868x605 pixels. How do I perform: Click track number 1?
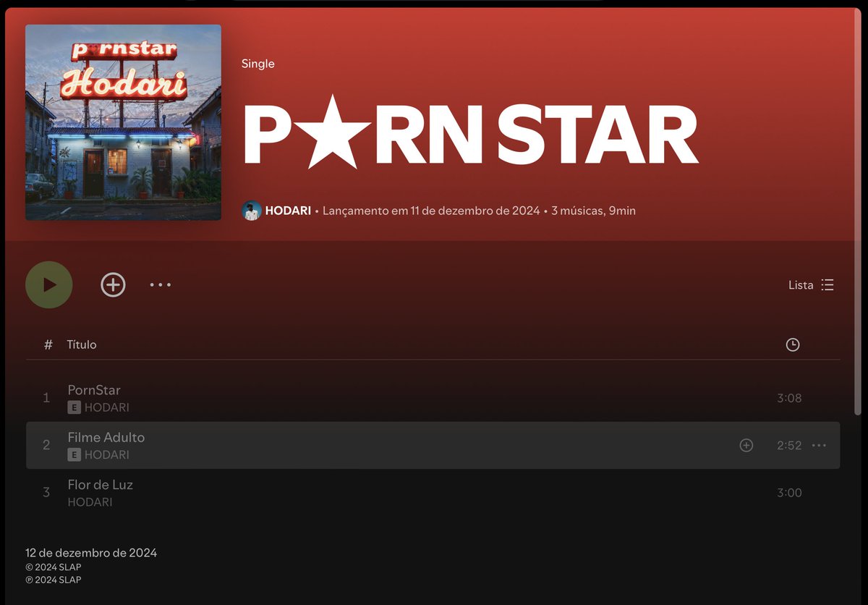click(46, 398)
